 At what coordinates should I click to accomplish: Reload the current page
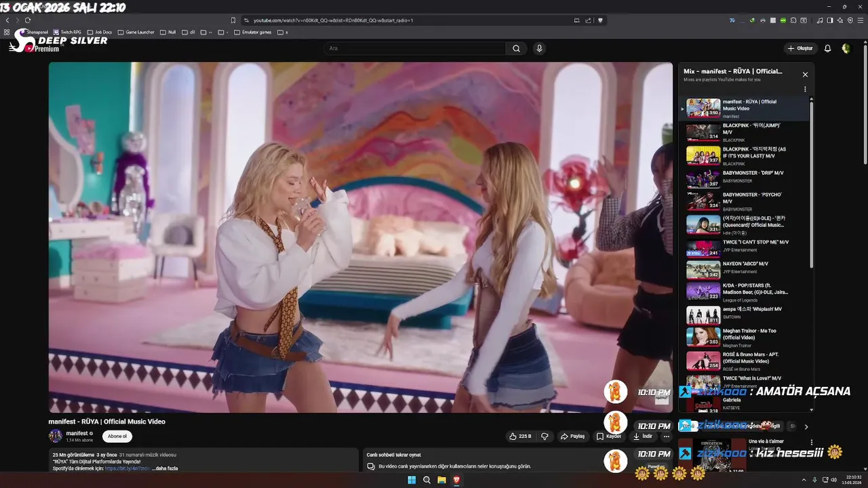(x=28, y=20)
